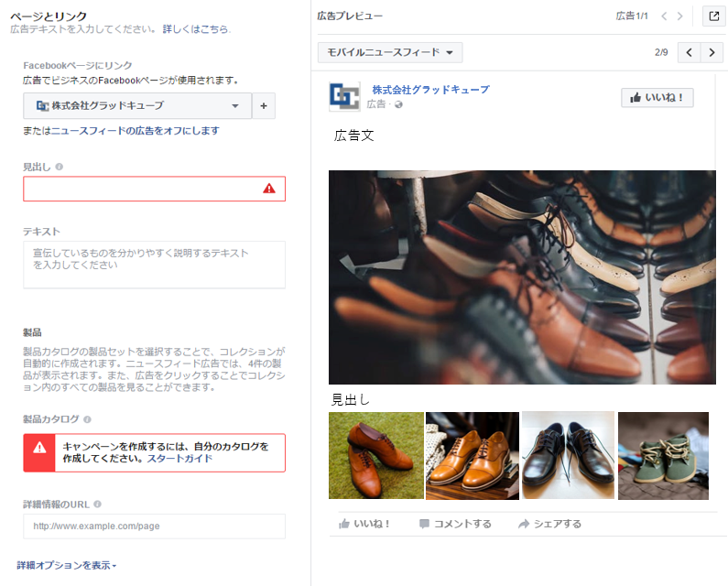Click the plus icon to add Facebook page

point(264,106)
